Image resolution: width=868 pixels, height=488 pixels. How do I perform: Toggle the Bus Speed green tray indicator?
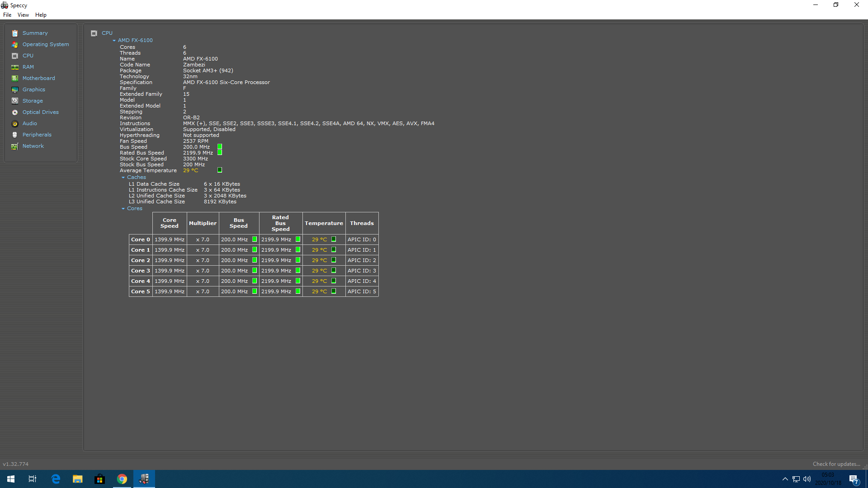pos(220,147)
